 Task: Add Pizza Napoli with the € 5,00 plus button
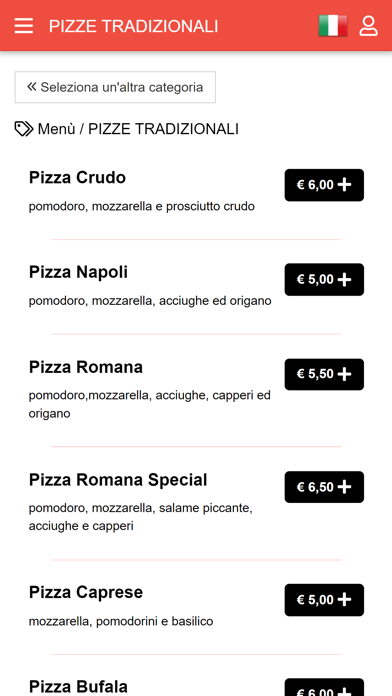coord(324,280)
